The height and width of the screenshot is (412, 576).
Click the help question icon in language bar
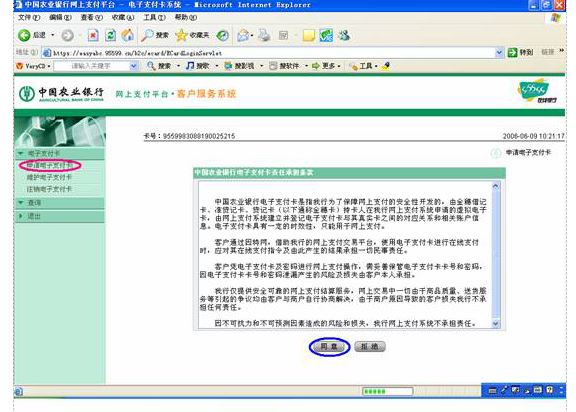pyautogui.click(x=550, y=390)
